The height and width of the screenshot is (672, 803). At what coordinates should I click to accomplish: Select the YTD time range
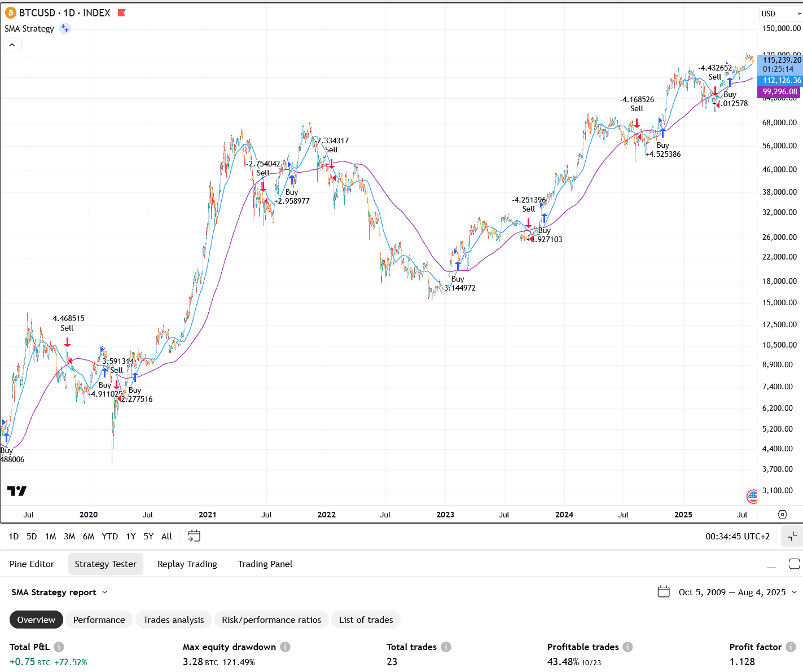110,536
